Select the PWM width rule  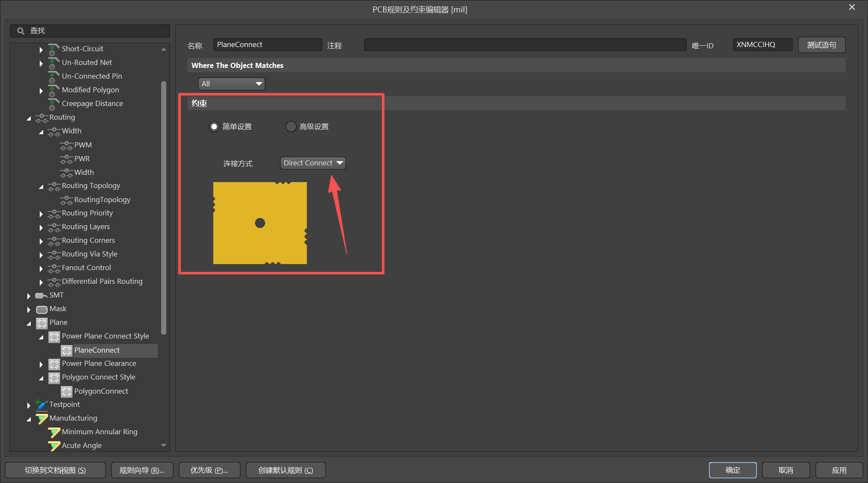point(82,145)
